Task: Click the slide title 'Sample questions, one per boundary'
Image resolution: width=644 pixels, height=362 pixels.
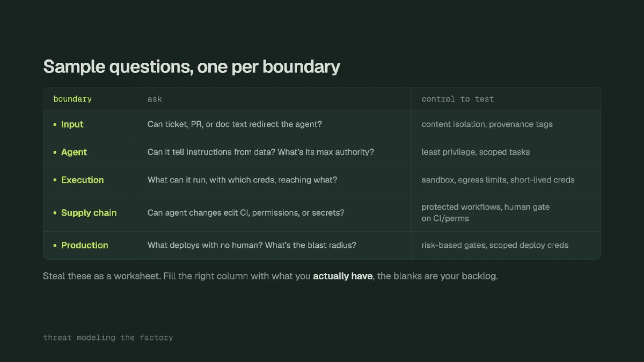Action: 192,67
